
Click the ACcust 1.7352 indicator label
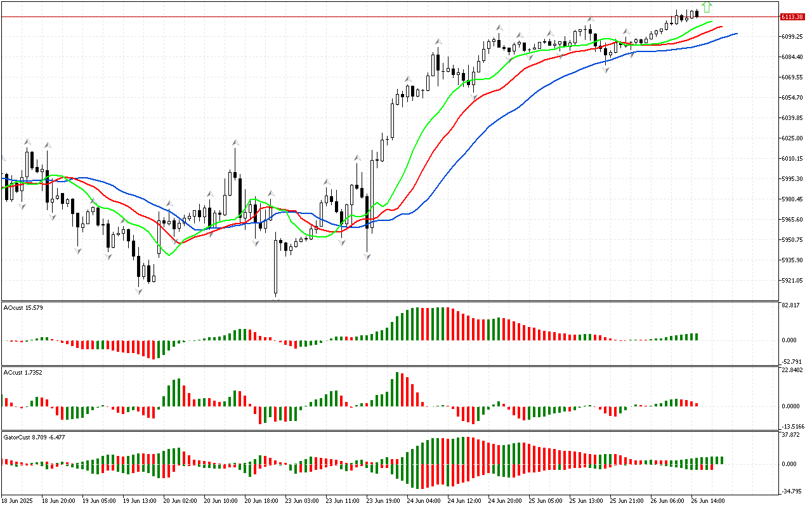point(23,372)
